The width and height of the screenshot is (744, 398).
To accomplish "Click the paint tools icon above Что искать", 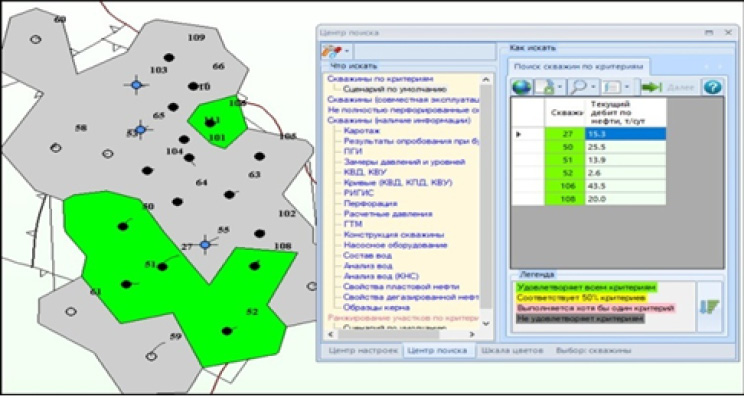I will pyautogui.click(x=331, y=50).
